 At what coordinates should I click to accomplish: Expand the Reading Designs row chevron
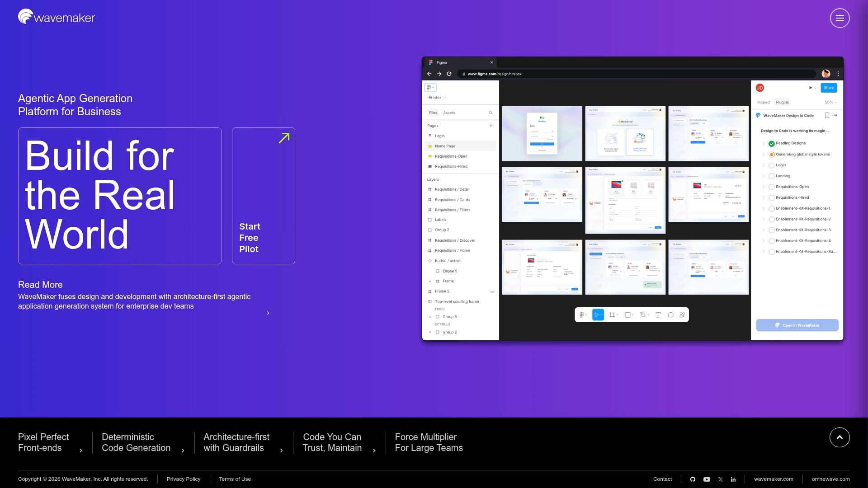point(764,144)
